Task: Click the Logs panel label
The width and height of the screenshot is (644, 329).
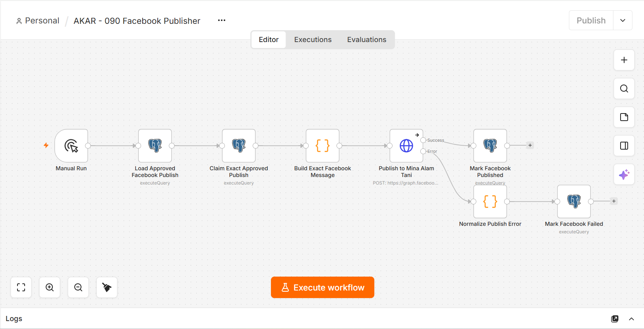Action: click(x=14, y=319)
